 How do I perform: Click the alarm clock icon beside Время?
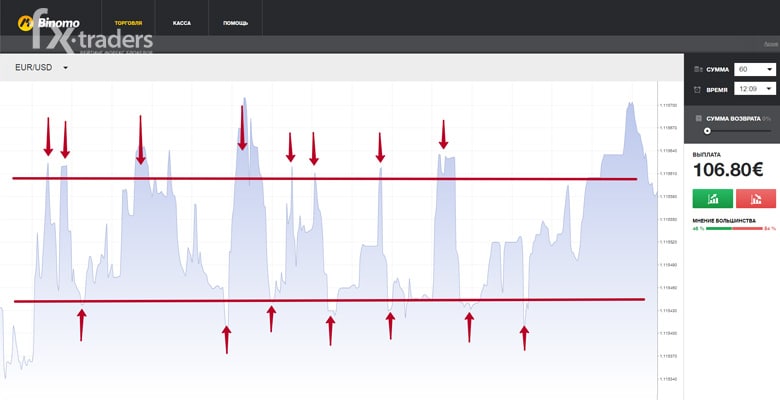tap(697, 90)
